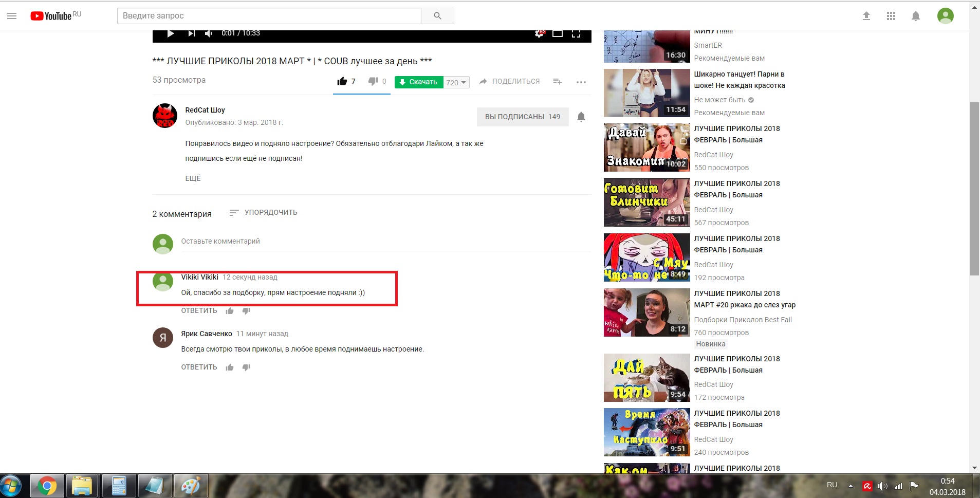The image size is (980, 498).
Task: Open the Готовим Блинчики 45:11 thumbnail
Action: click(647, 202)
